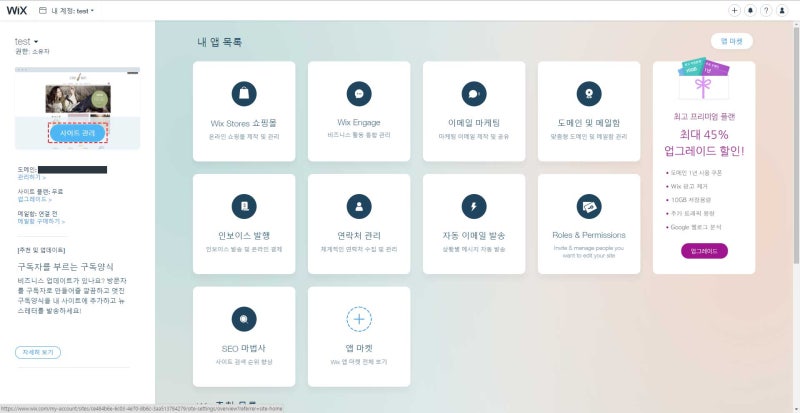Open the user profile icon
Screen dimensions: 800x413
pyautogui.click(x=782, y=10)
